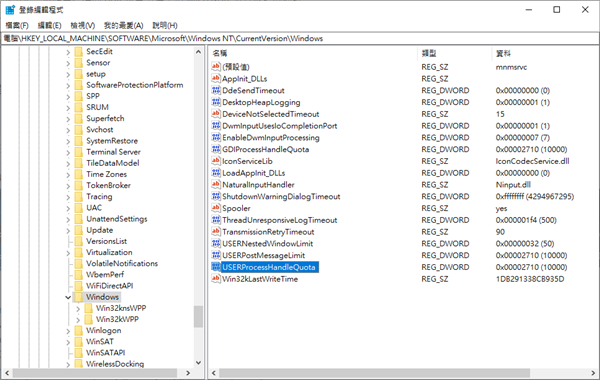Click the DesktopHeapLogging DWORD icon
The image size is (600, 380).
[x=216, y=103]
